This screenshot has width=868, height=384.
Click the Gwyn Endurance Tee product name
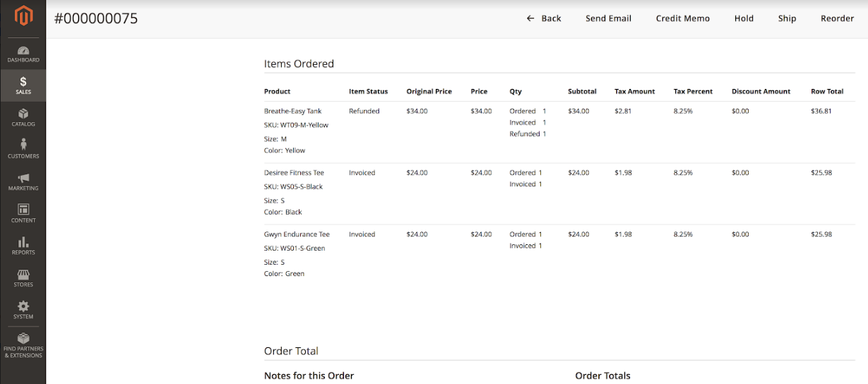pyautogui.click(x=297, y=234)
